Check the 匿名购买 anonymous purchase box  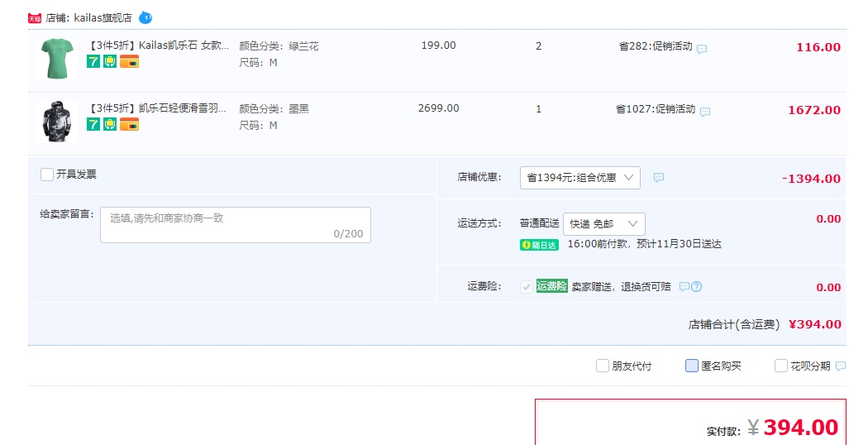click(692, 366)
